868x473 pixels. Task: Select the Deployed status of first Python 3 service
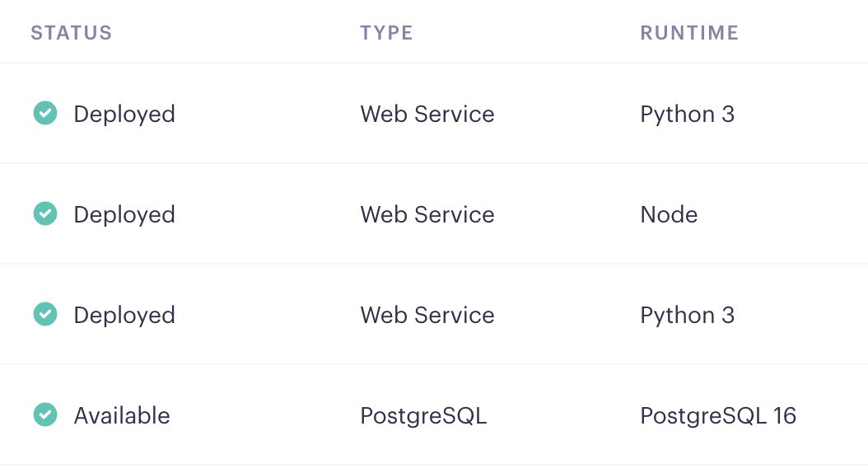[x=124, y=114]
